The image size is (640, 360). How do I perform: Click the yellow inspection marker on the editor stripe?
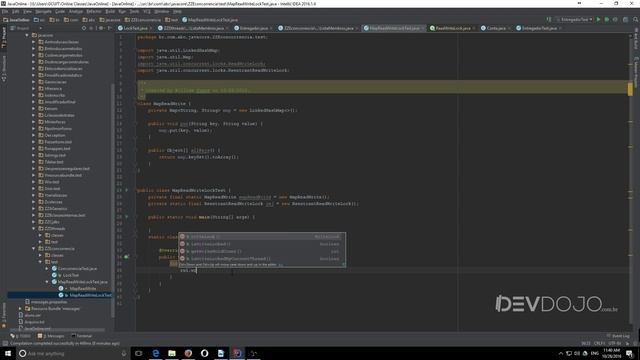tap(630, 89)
